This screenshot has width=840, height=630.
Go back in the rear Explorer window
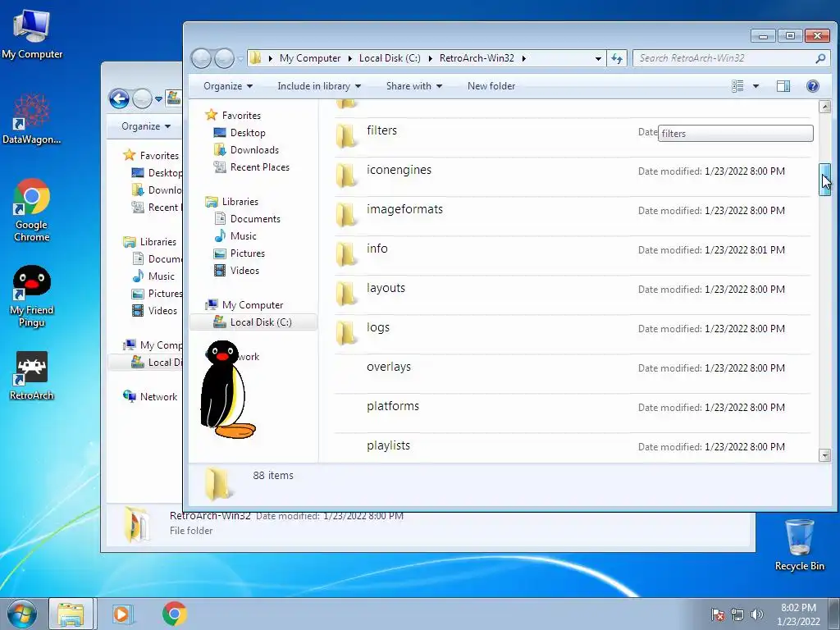click(x=119, y=98)
